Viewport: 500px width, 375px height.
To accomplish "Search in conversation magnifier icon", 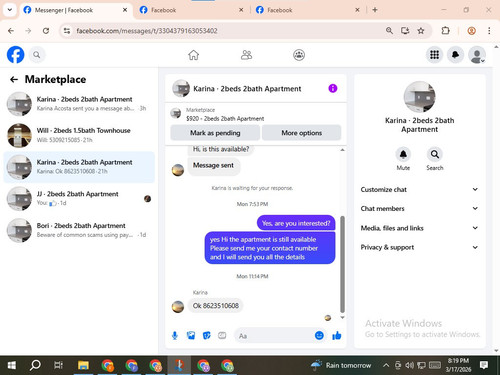I will pos(435,154).
